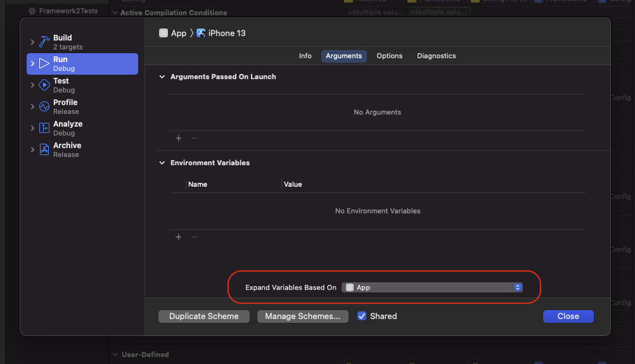Click the No Environment Variables placeholder text

pos(378,211)
